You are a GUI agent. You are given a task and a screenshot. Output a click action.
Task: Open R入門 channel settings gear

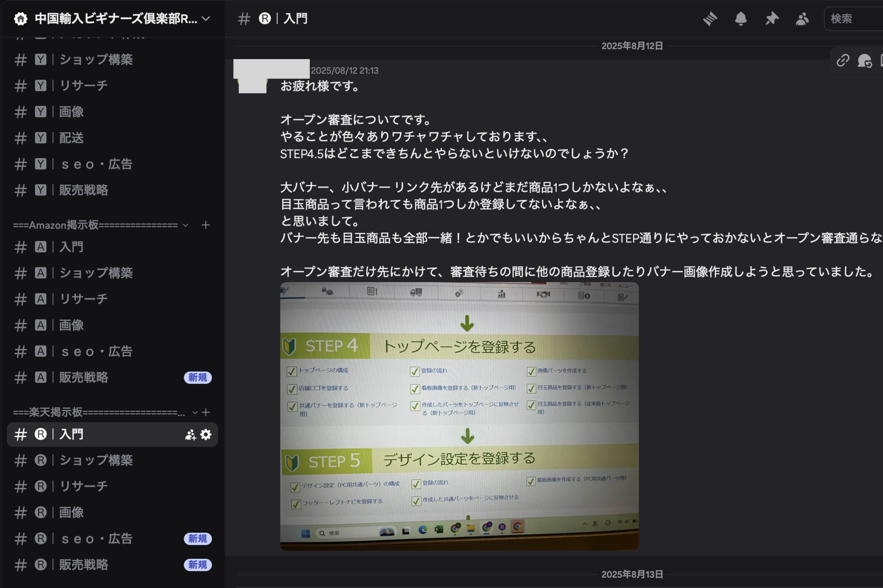(206, 435)
